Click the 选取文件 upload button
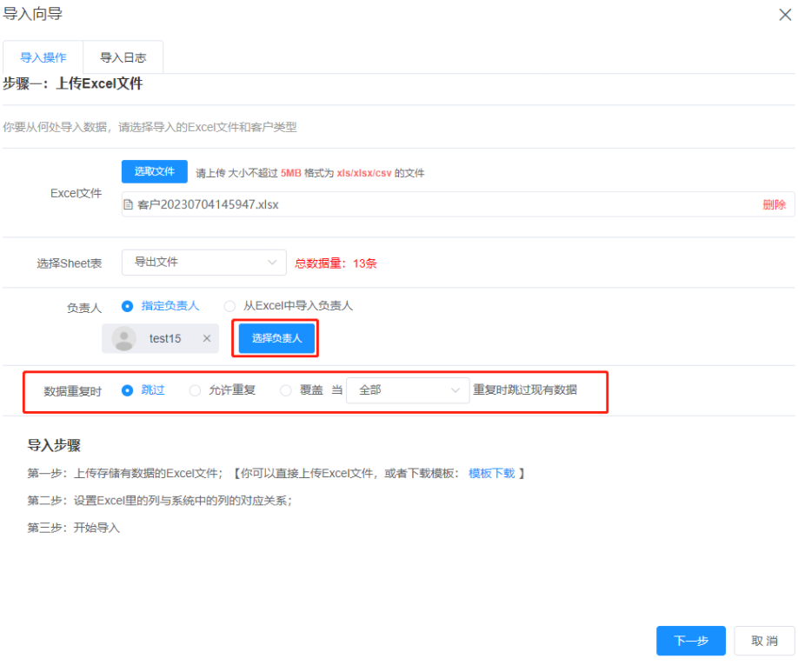The height and width of the screenshot is (672, 798). tap(154, 171)
